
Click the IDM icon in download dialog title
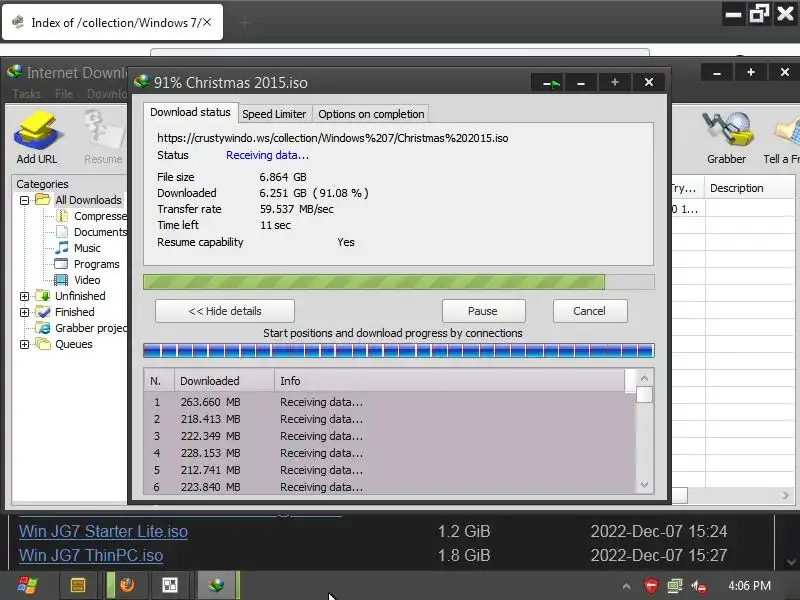pos(141,82)
